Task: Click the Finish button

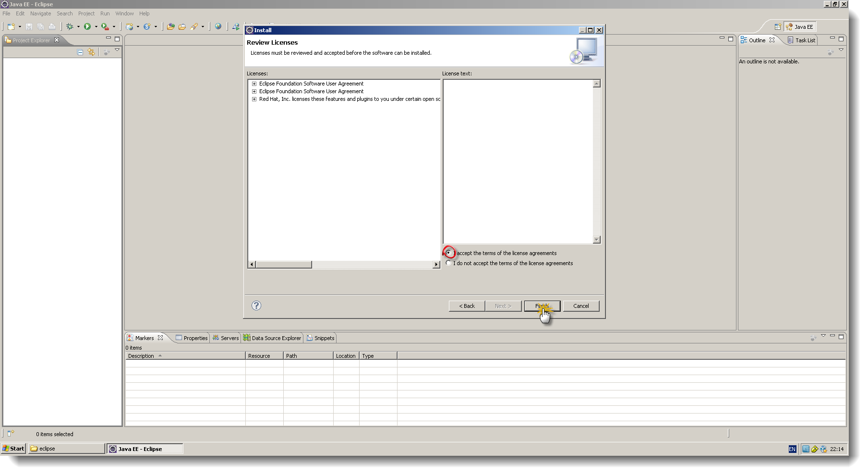Action: tap(542, 306)
